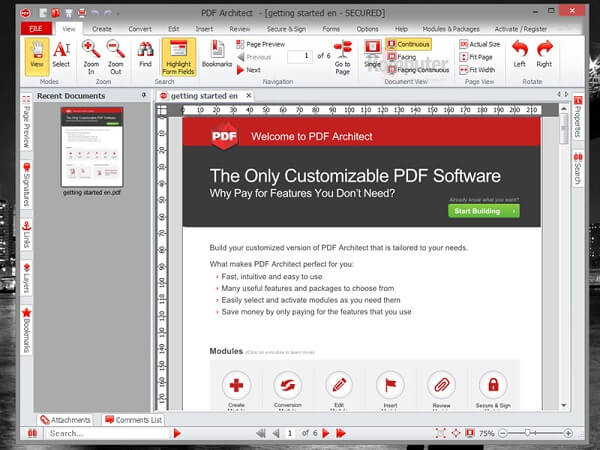Open the Page Preview side panel
The image size is (600, 450).
(x=26, y=121)
